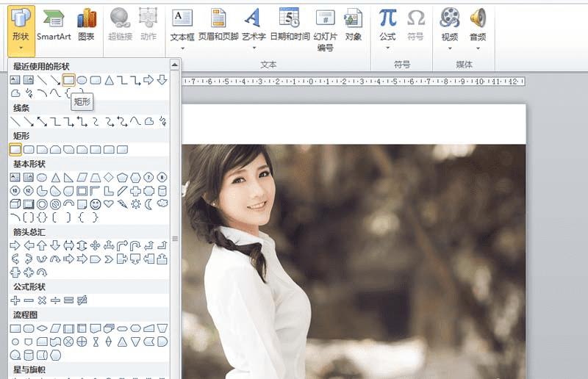Click the 最近使用的形状 heading
Image resolution: width=588 pixels, height=379 pixels.
[41, 67]
